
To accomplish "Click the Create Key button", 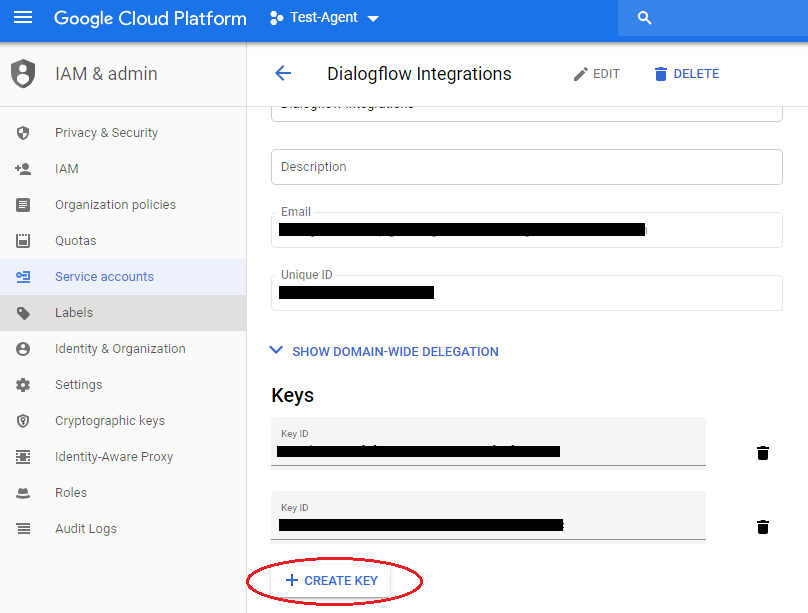I will coord(331,581).
